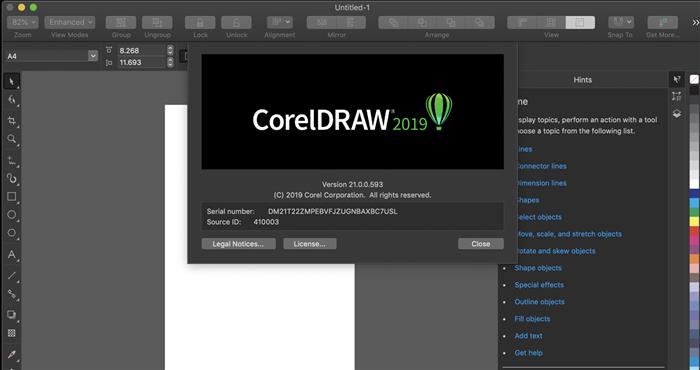Select the Zoom magnifier tool
The image size is (700, 370).
tap(12, 139)
